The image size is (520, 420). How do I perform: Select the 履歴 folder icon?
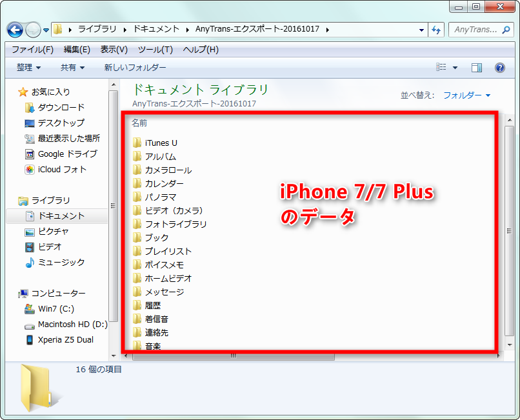tap(137, 306)
